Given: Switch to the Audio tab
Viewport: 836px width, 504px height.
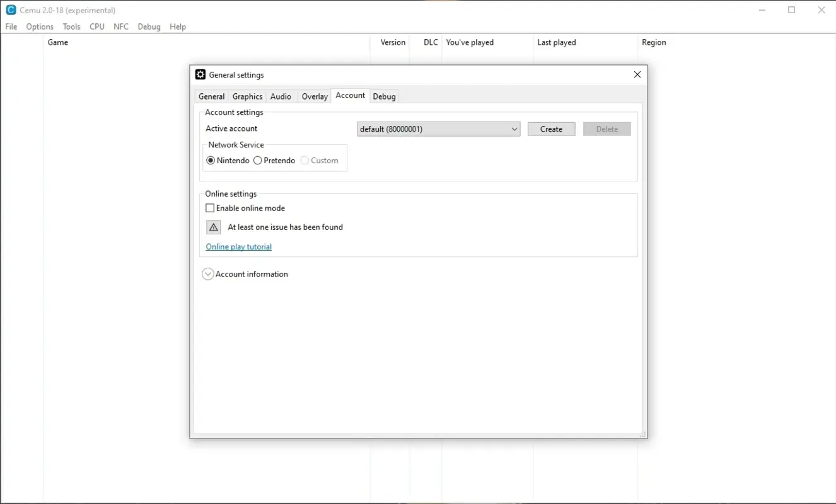Looking at the screenshot, I should 281,96.
